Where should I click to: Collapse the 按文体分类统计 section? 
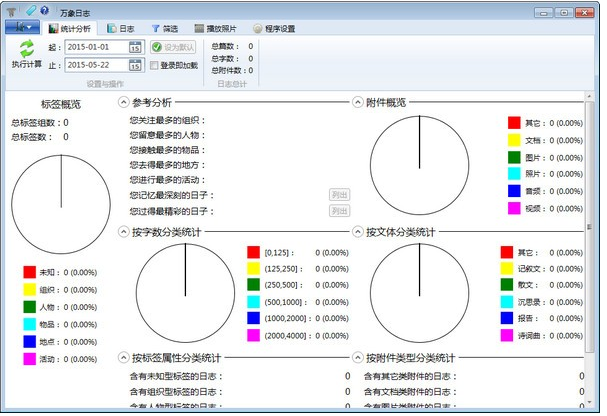[x=357, y=232]
